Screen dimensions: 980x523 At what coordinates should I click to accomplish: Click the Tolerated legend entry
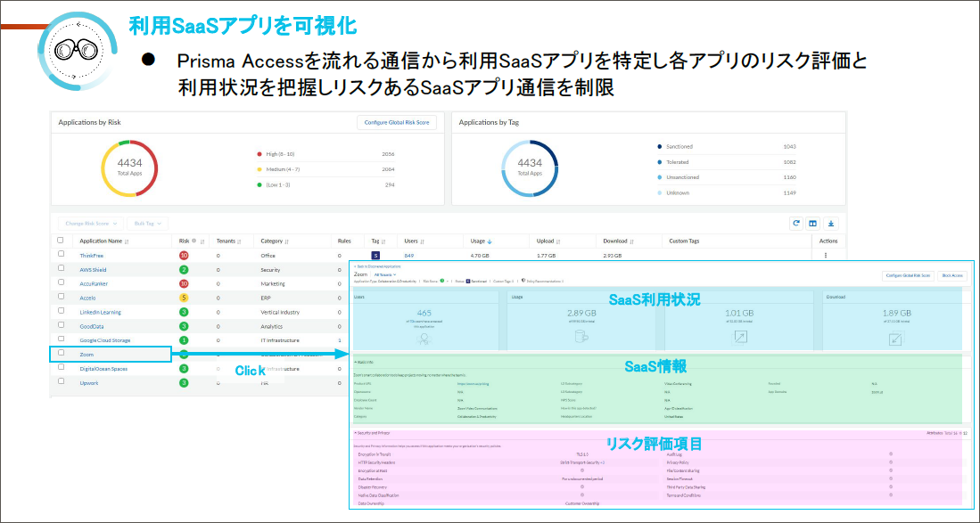click(x=678, y=162)
